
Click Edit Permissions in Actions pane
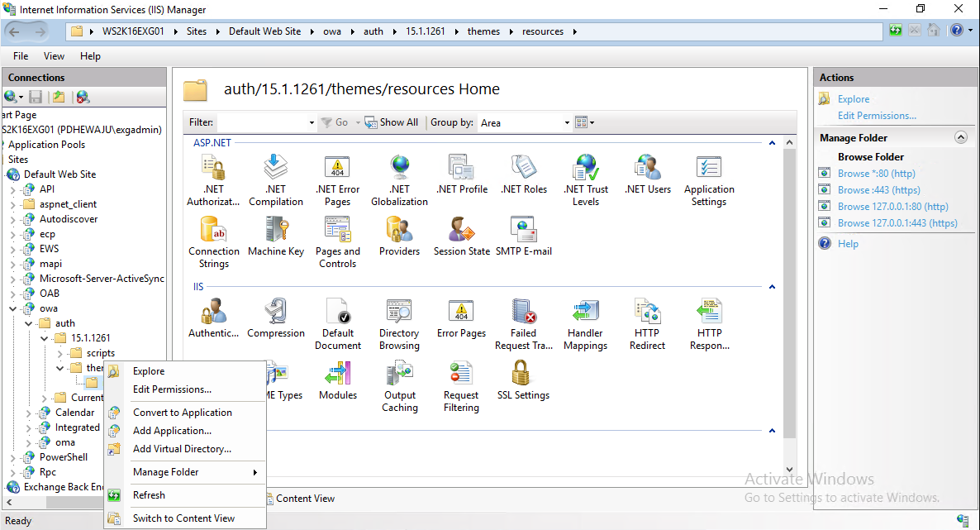pos(877,116)
